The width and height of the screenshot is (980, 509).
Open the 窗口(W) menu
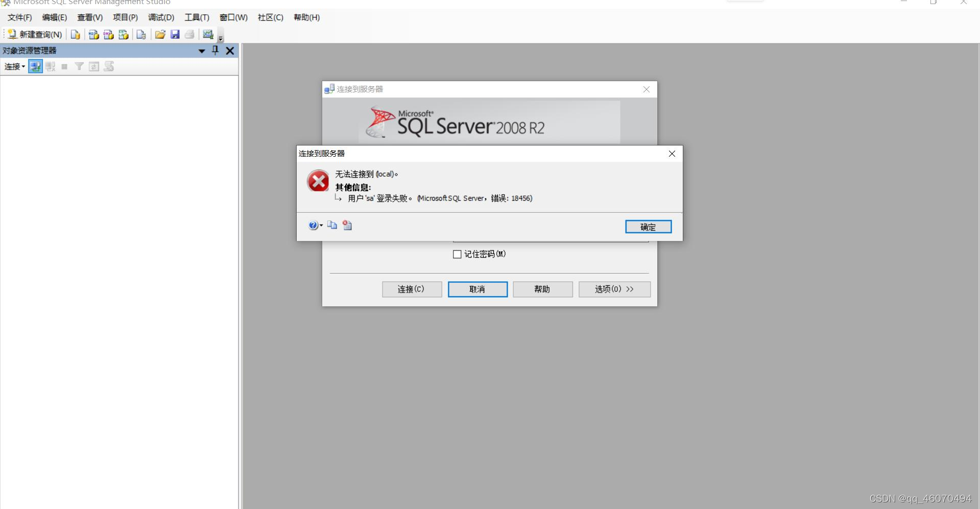pyautogui.click(x=233, y=17)
